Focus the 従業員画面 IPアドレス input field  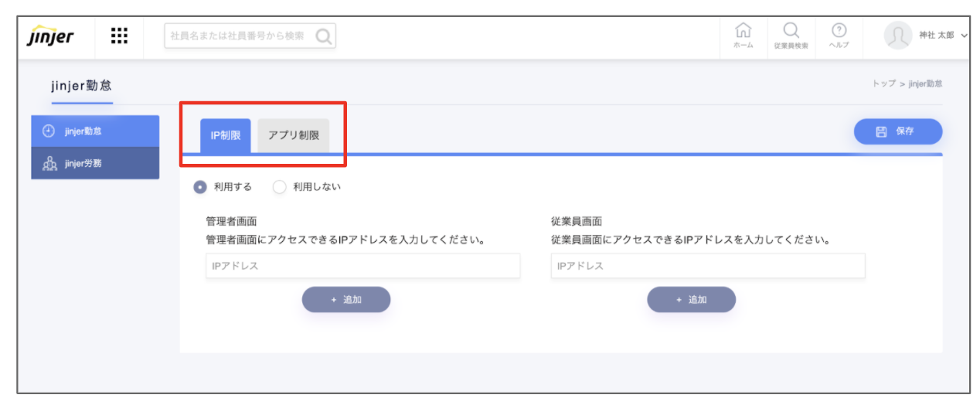click(x=707, y=266)
